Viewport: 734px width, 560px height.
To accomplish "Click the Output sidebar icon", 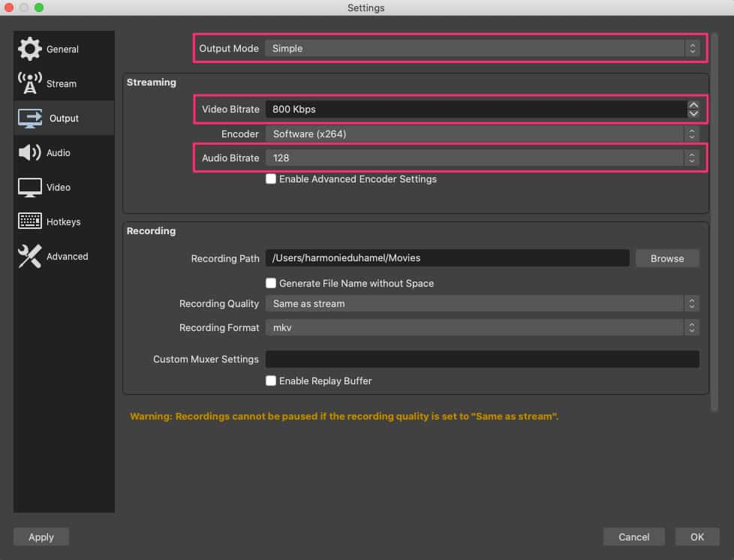I will (x=32, y=118).
